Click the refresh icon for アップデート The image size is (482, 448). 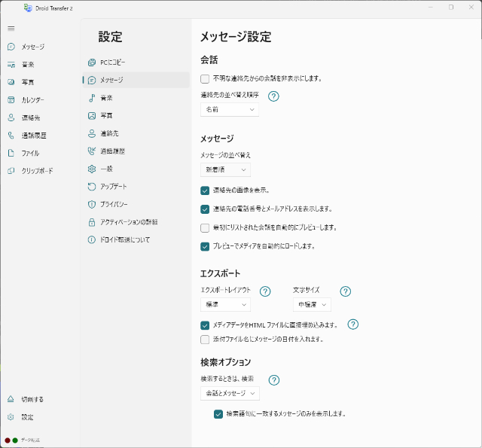point(92,187)
